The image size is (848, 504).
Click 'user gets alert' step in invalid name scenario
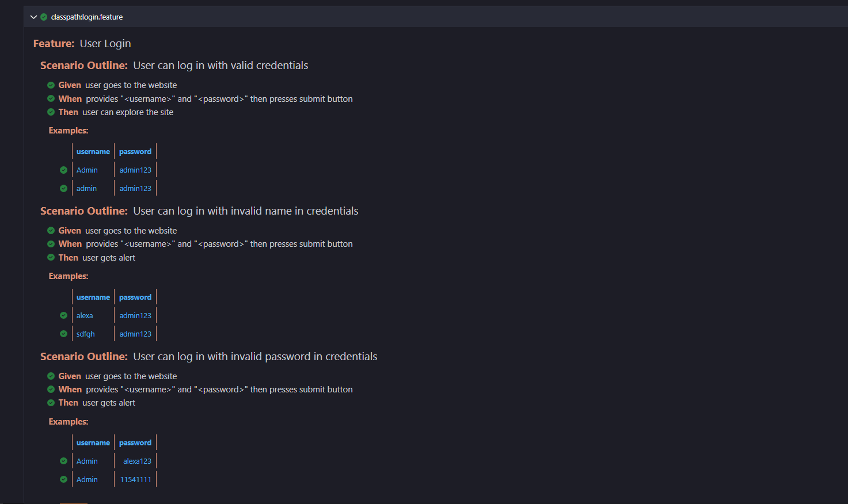point(109,258)
